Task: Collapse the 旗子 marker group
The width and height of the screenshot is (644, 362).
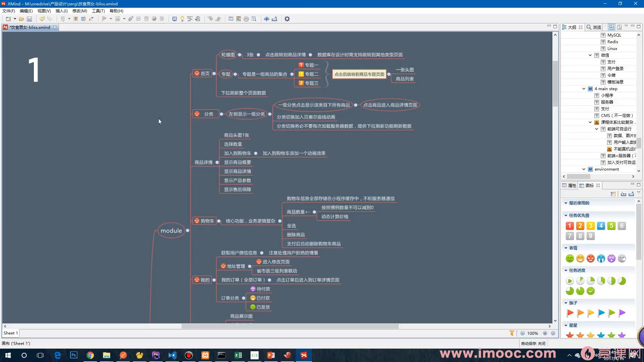Action: pyautogui.click(x=566, y=303)
